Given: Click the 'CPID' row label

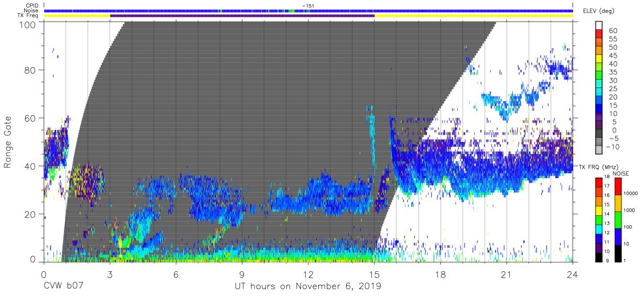Looking at the screenshot, I should [x=31, y=6].
